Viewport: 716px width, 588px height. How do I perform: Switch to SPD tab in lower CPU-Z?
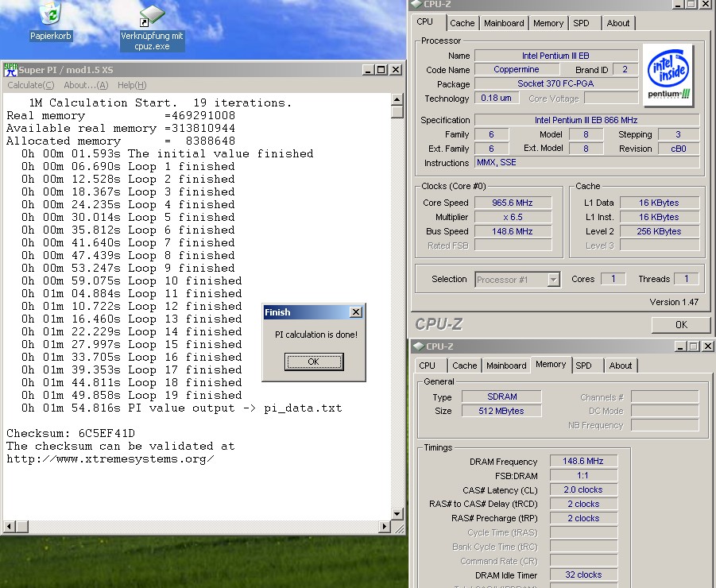coord(583,366)
